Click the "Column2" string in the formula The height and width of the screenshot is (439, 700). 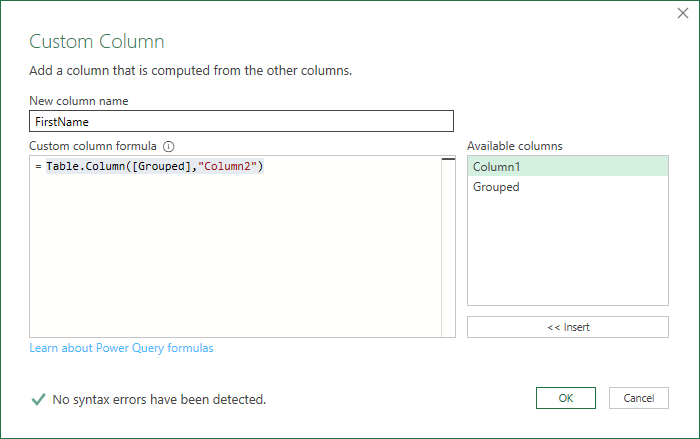(227, 166)
